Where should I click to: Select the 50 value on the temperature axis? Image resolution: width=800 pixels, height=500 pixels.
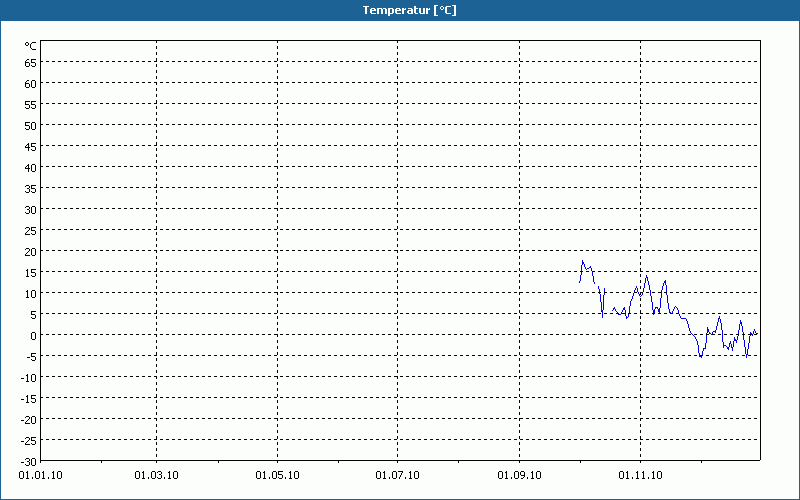[31, 126]
